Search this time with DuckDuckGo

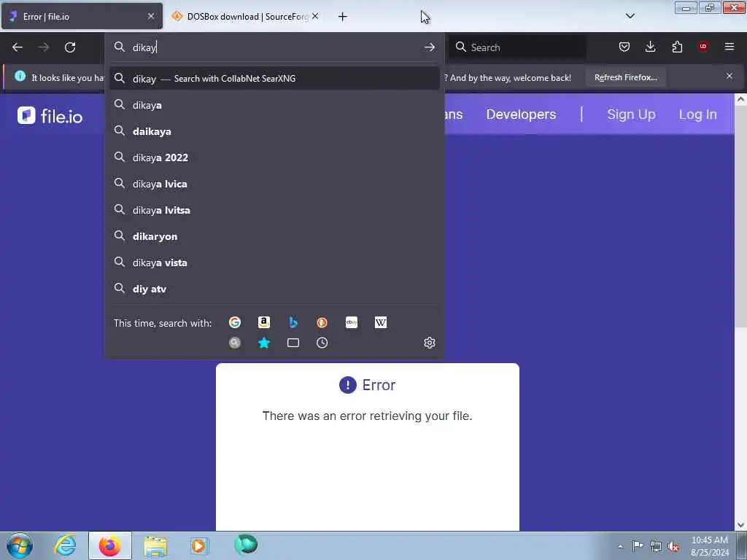(322, 322)
